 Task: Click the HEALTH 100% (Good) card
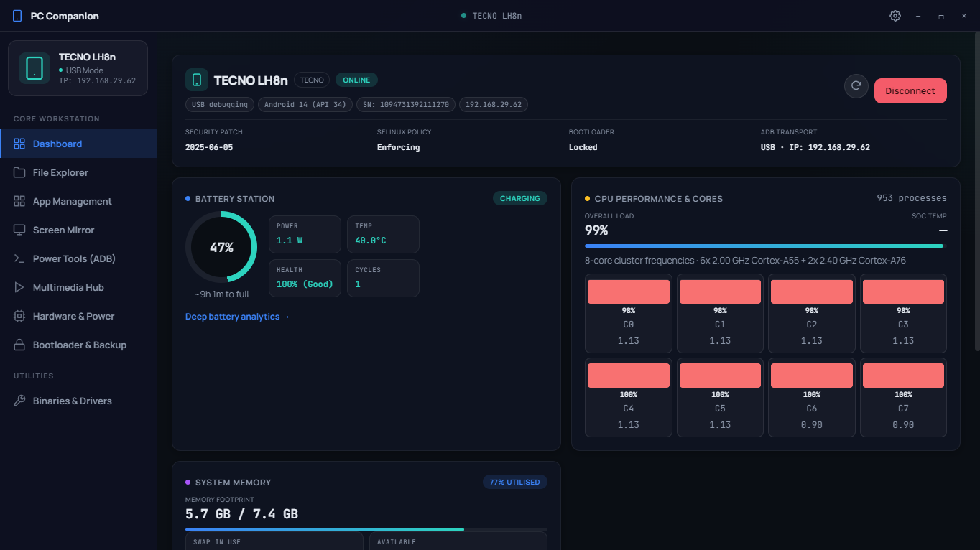[x=305, y=278]
